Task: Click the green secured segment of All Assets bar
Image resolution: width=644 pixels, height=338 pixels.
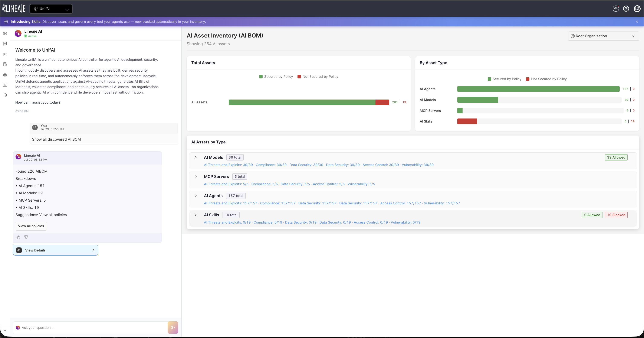Action: (x=302, y=102)
